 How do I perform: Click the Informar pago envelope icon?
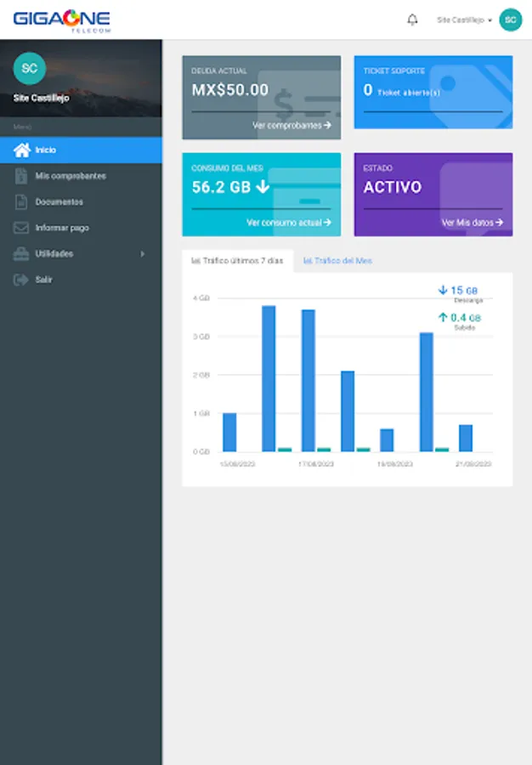tap(21, 227)
